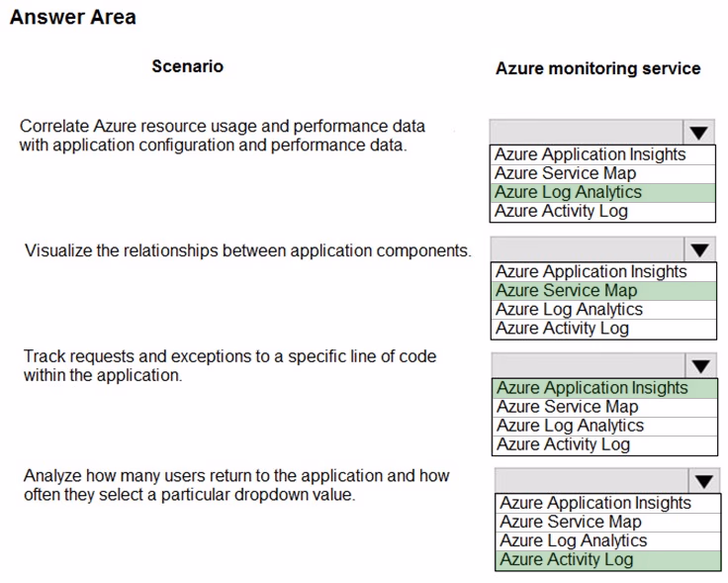The height and width of the screenshot is (583, 728).
Task: Expand dropdown arrow for analyze users scenario
Action: tap(704, 481)
